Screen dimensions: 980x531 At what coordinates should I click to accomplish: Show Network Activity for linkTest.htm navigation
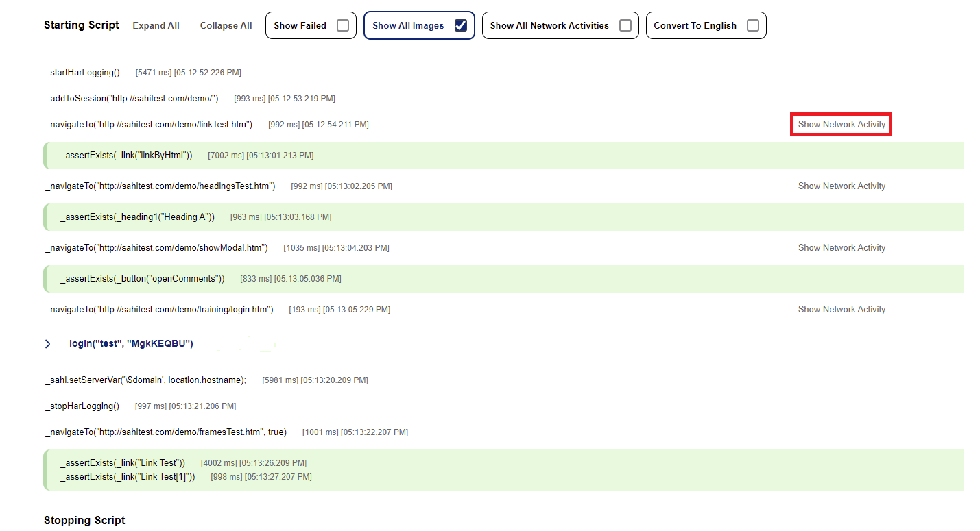click(x=841, y=125)
